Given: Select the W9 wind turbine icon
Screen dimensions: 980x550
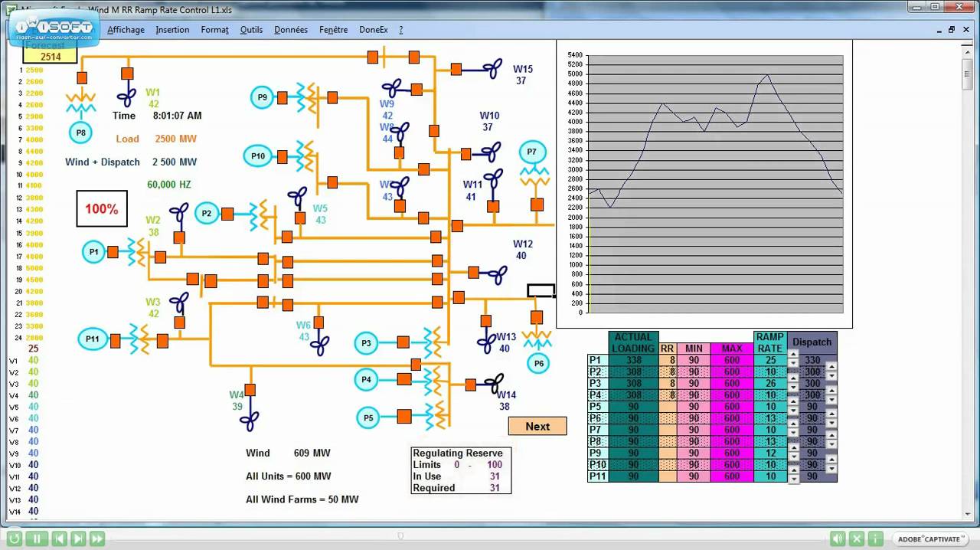Looking at the screenshot, I should coord(393,87).
